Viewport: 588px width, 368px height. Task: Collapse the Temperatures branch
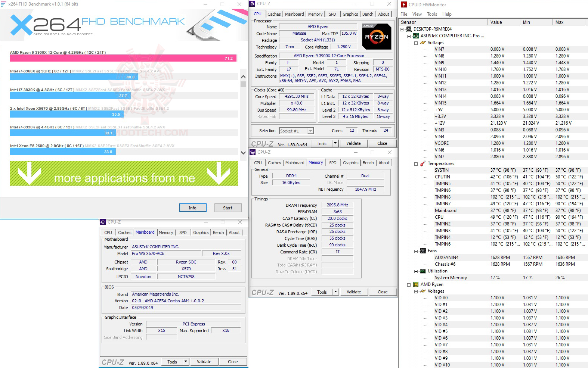pos(416,163)
